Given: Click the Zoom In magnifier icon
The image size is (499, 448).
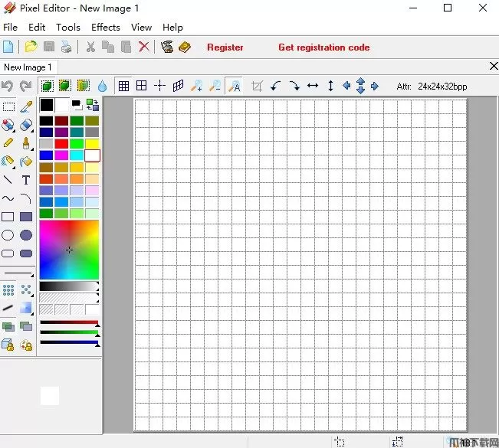Looking at the screenshot, I should click(x=197, y=87).
